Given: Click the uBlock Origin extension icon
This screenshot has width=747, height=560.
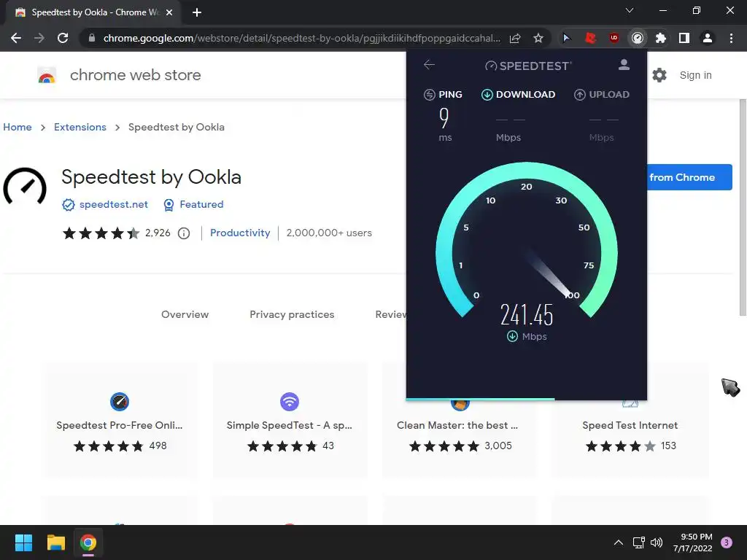Looking at the screenshot, I should [x=614, y=38].
